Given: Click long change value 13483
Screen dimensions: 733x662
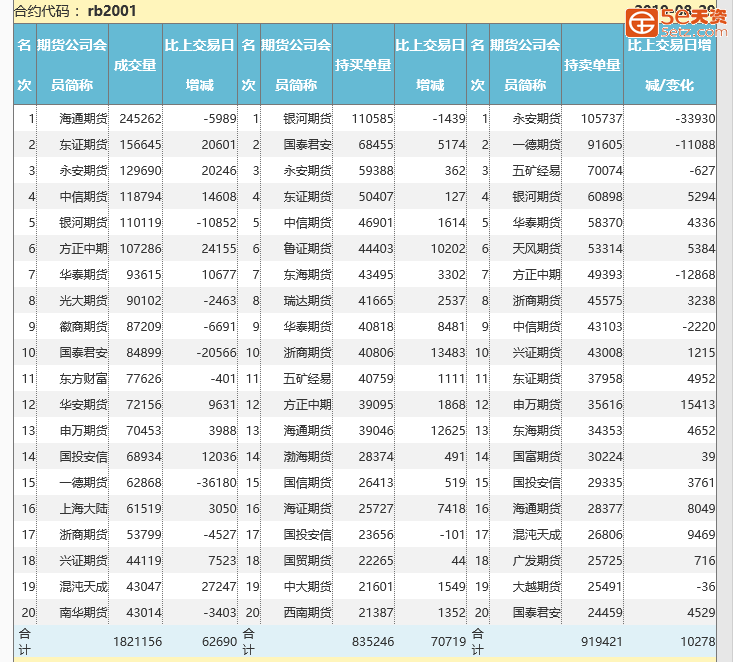Looking at the screenshot, I should (x=448, y=353).
